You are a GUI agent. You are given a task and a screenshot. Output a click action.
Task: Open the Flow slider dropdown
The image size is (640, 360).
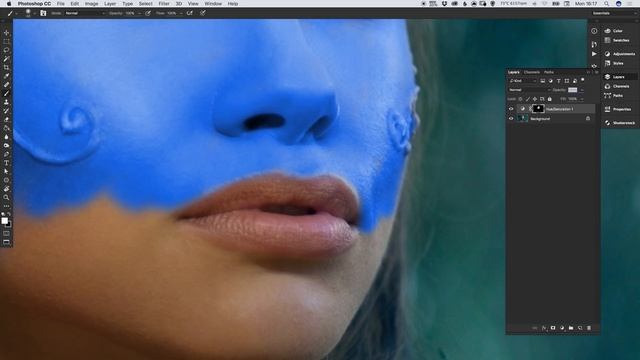(181, 13)
